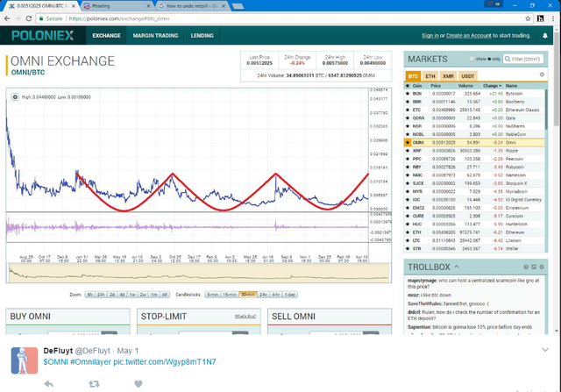This screenshot has width=561, height=392.
Task: Reload the page with refresh icon
Action: 29,18
